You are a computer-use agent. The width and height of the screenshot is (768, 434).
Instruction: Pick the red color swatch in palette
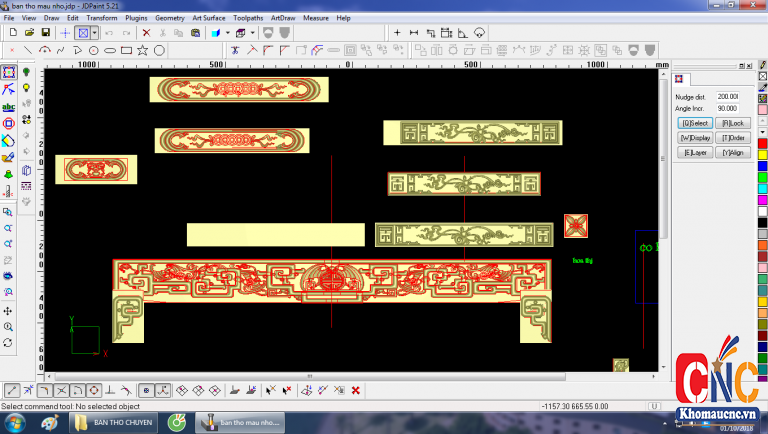tap(762, 144)
